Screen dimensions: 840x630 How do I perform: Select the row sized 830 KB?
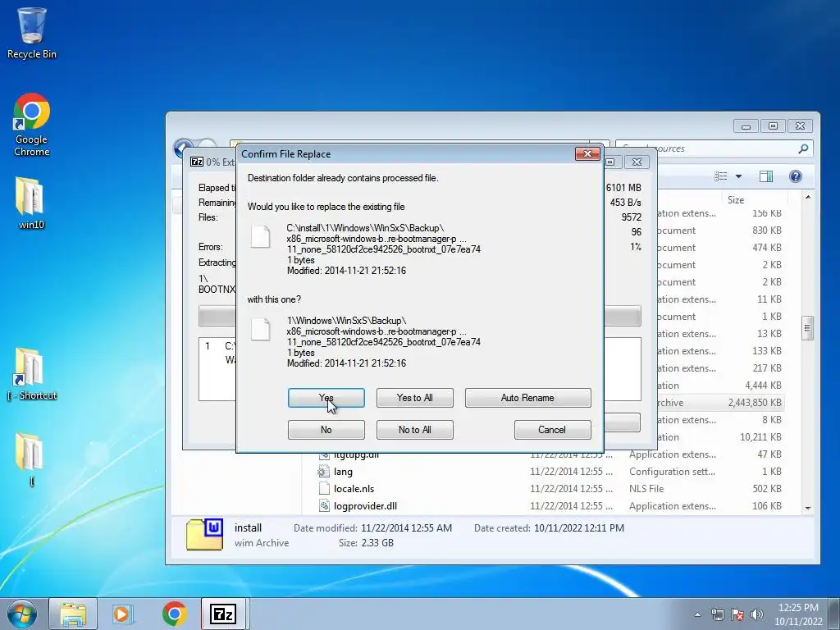[720, 231]
